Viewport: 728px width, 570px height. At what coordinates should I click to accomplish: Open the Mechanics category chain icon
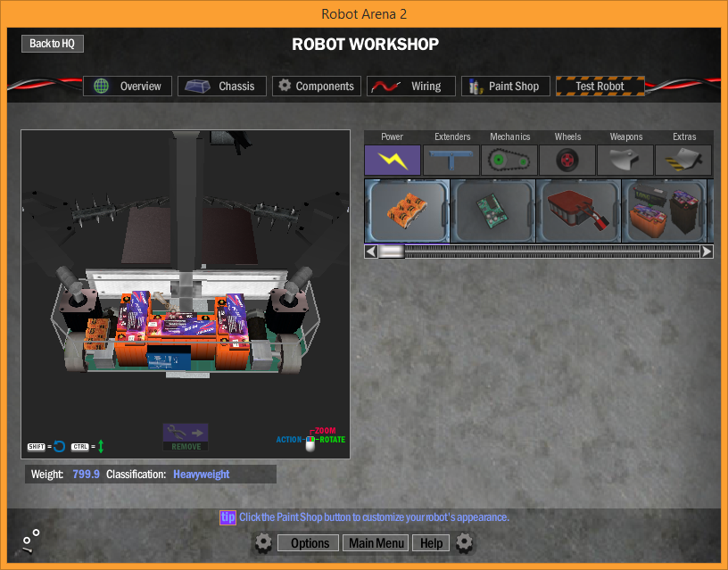[509, 161]
